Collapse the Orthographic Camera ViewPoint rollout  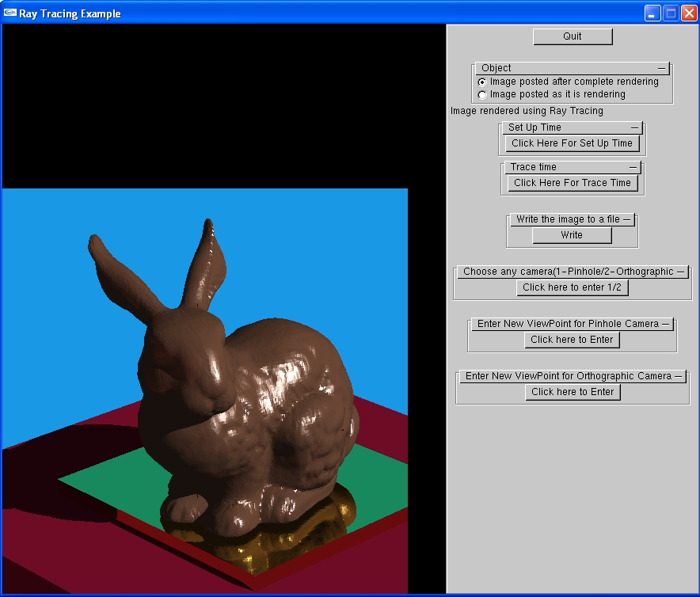573,376
